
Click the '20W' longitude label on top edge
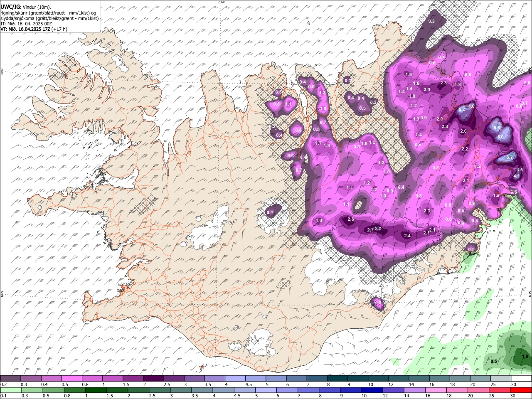pos(221,2)
